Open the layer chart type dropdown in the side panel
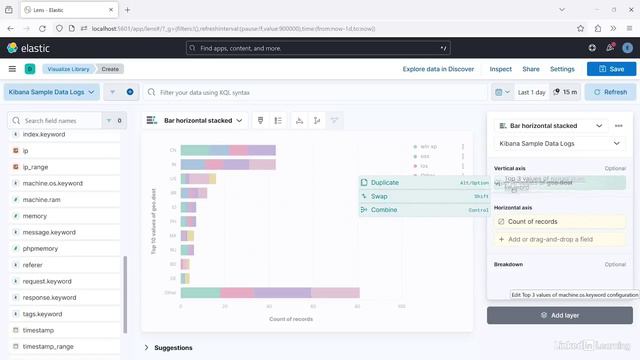 (x=551, y=126)
